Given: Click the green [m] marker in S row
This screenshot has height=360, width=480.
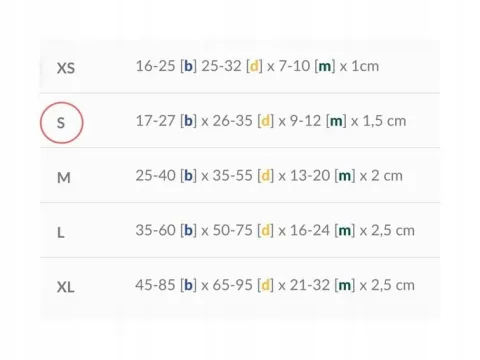Looking at the screenshot, I should coord(336,121).
